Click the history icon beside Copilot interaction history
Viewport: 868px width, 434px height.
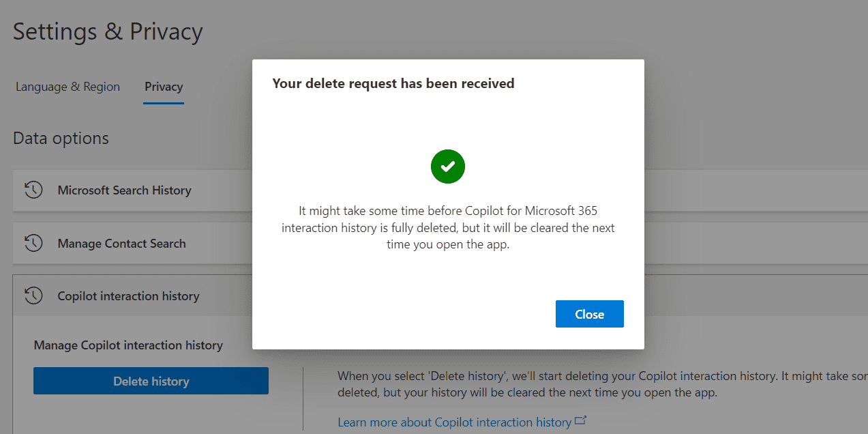point(33,296)
